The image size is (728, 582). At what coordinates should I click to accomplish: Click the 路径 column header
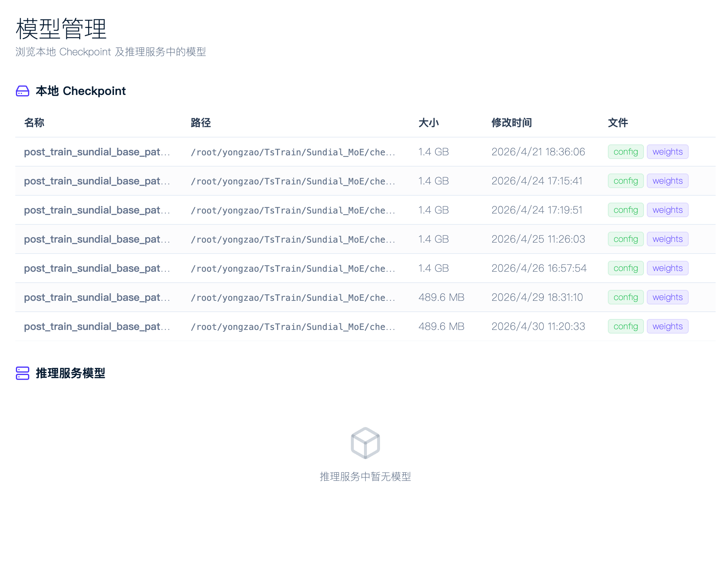[201, 123]
